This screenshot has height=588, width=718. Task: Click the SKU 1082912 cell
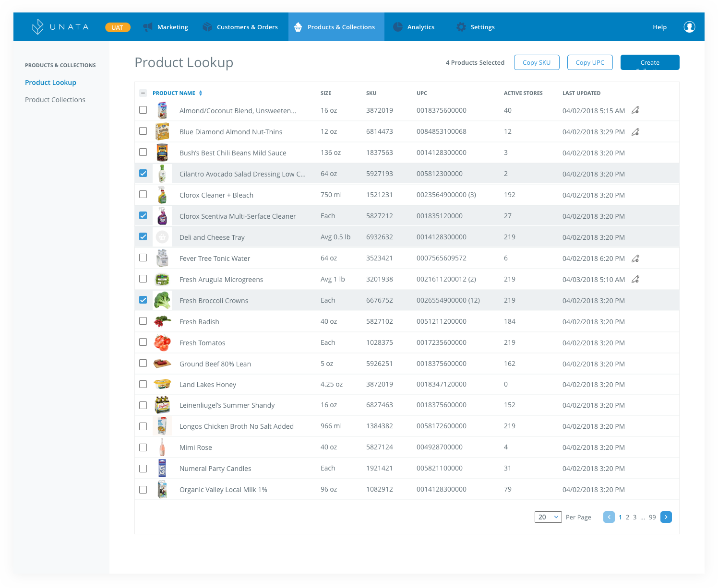tap(380, 489)
